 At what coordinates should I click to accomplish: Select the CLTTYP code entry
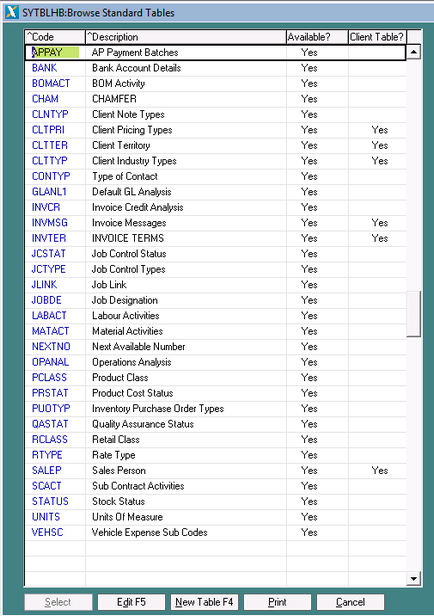[x=49, y=161]
